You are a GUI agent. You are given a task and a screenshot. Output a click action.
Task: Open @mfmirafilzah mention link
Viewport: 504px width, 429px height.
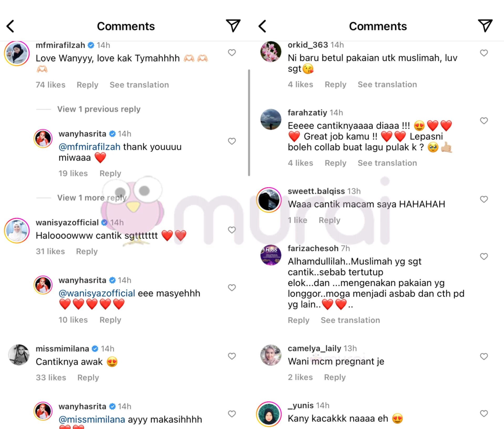coord(90,147)
